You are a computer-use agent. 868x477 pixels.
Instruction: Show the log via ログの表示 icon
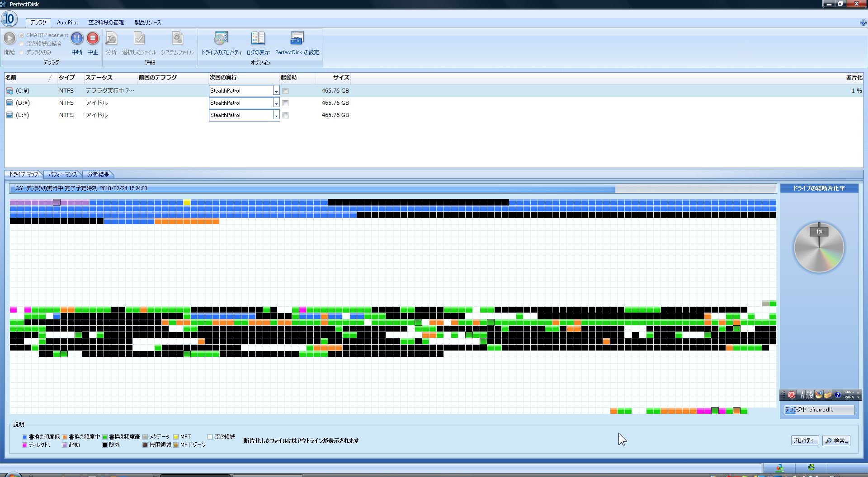(x=258, y=38)
